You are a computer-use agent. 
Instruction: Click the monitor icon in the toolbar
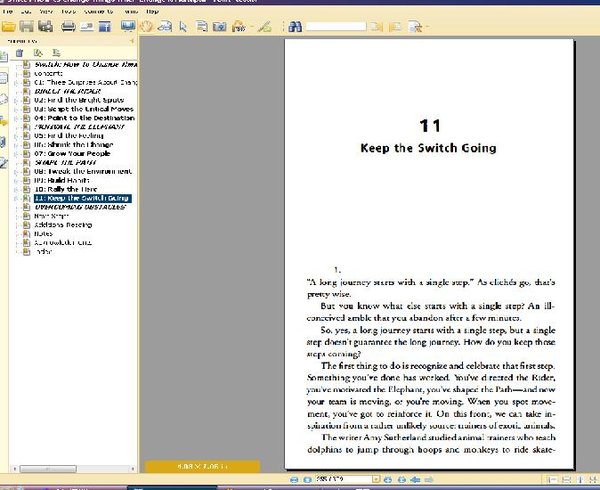(x=127, y=26)
